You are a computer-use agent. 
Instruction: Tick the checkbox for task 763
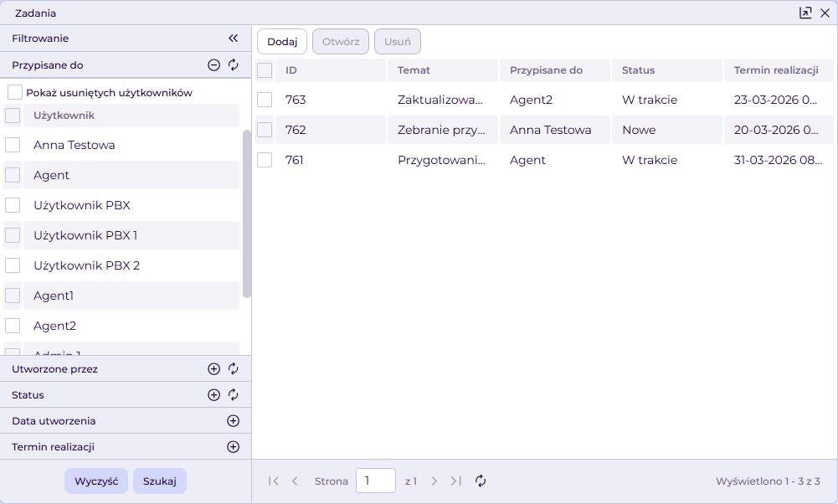265,100
